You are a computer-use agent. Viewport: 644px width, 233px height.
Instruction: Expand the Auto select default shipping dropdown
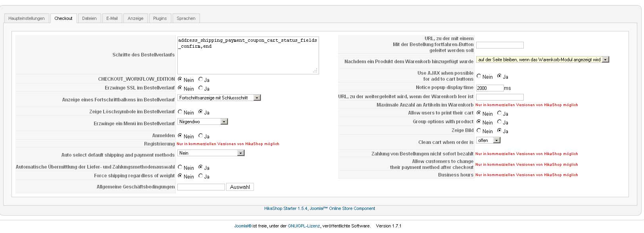tap(240, 153)
